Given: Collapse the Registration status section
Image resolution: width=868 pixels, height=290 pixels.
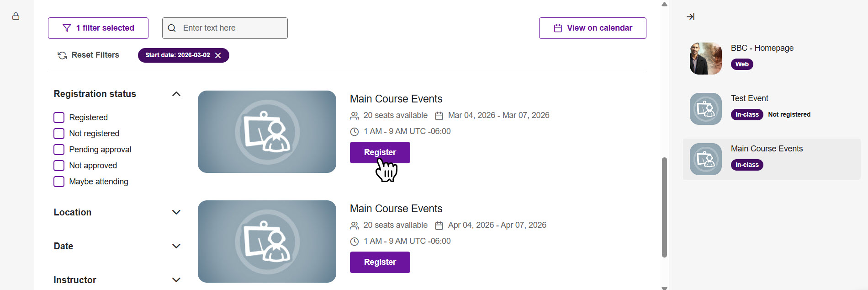Looking at the screenshot, I should (176, 94).
